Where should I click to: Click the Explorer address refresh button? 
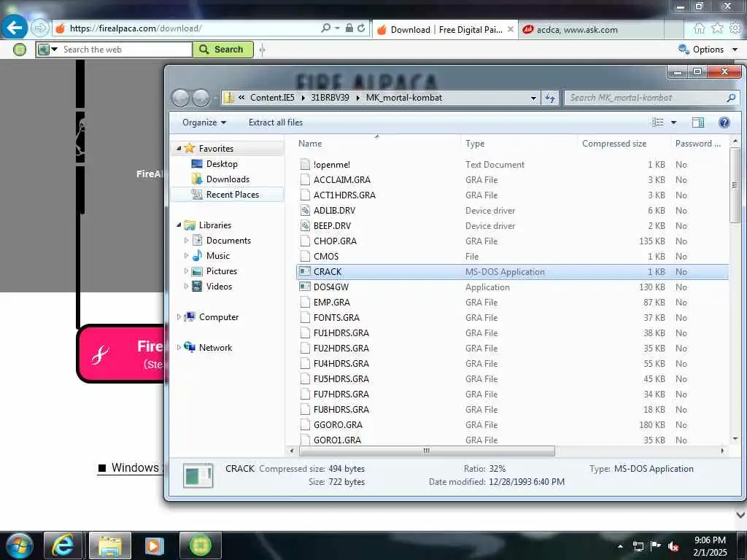[x=550, y=98]
